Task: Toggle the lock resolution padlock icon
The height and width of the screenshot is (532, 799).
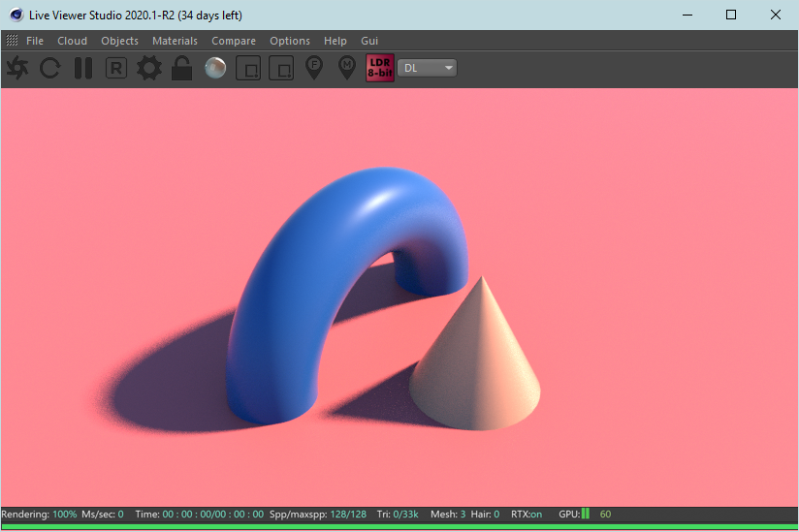Action: (181, 68)
